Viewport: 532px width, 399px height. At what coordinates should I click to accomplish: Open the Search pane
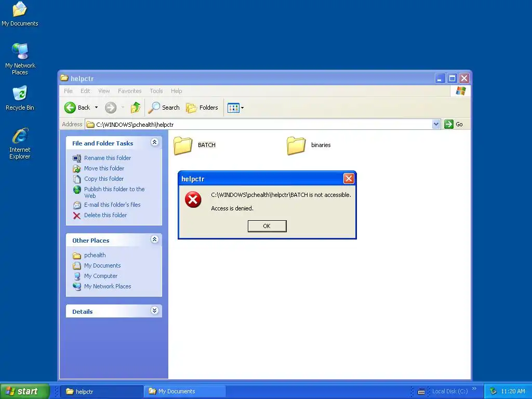click(x=164, y=108)
